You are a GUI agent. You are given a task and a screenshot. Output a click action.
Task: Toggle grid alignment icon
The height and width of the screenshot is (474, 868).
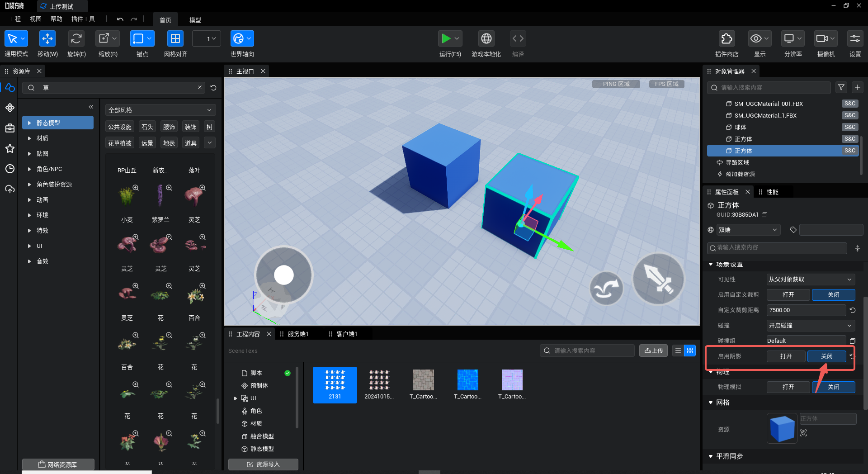[x=175, y=38]
